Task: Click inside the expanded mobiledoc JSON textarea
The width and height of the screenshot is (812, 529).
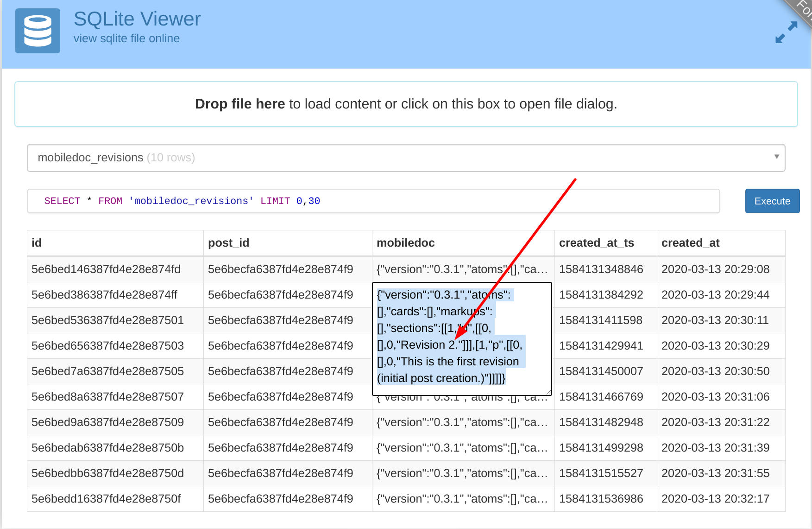Action: [462, 339]
